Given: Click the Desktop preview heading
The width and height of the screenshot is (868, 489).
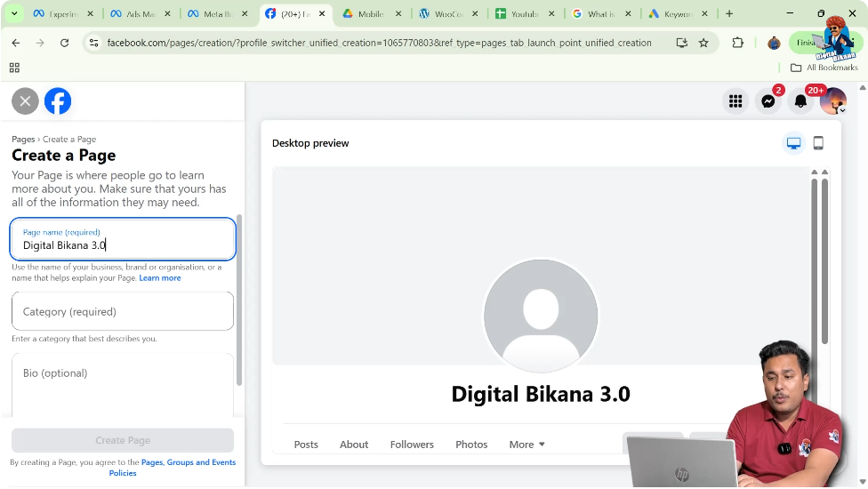Looking at the screenshot, I should 310,143.
